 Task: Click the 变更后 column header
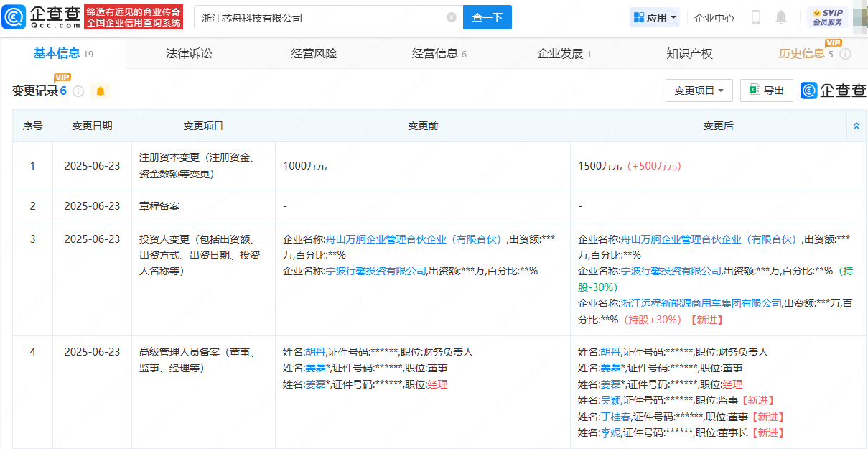pyautogui.click(x=718, y=126)
